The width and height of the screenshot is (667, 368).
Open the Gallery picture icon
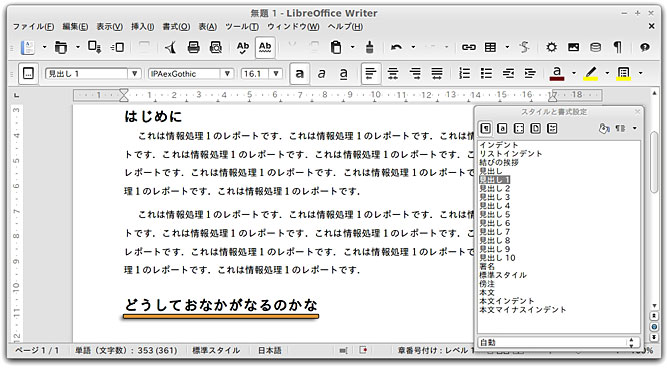pyautogui.click(x=573, y=47)
